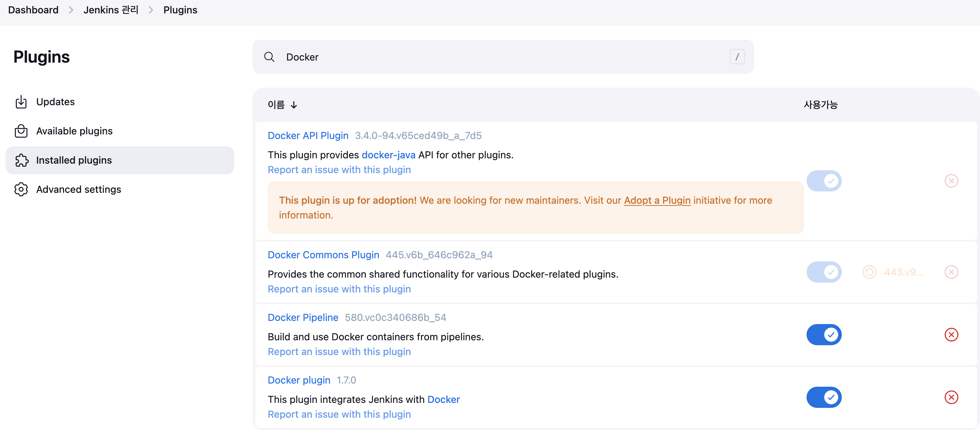This screenshot has height=430, width=980.
Task: Toggle the Docker API Plugin enable switch
Action: click(x=823, y=181)
